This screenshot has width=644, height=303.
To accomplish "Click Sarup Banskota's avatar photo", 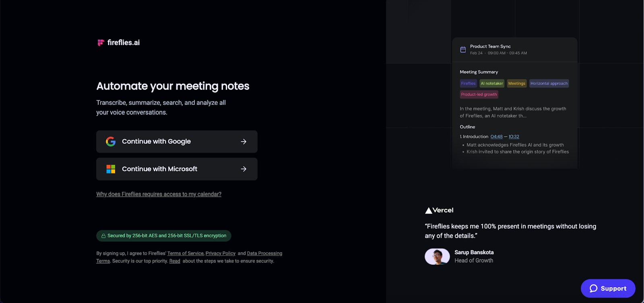I will [x=437, y=256].
